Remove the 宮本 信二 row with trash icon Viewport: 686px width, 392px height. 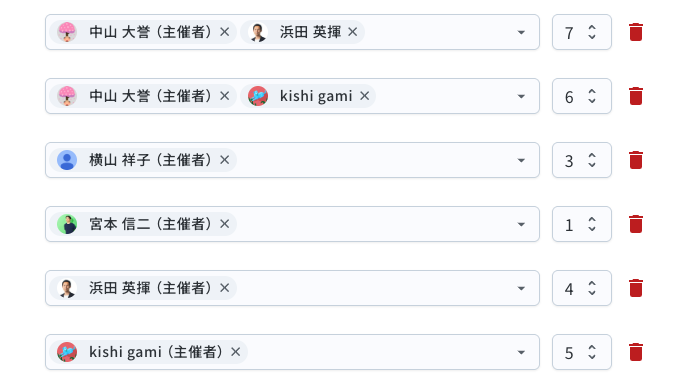tap(636, 224)
